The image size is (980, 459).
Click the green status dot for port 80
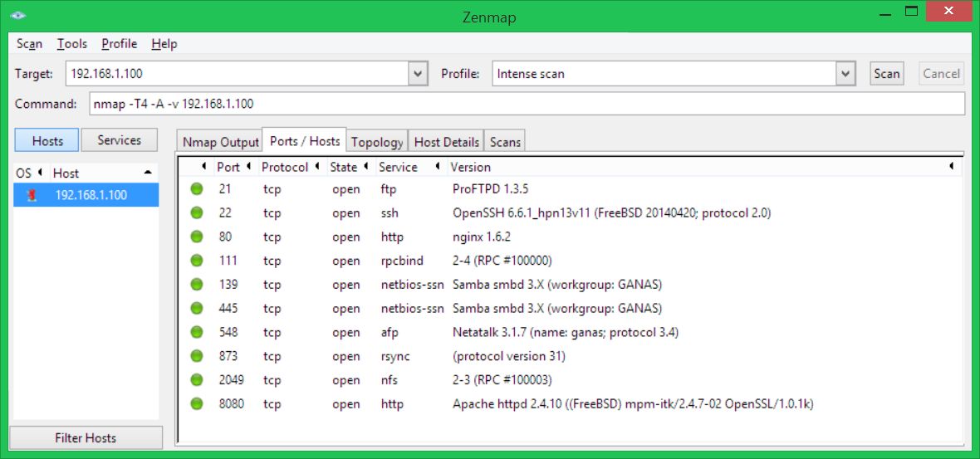point(197,237)
